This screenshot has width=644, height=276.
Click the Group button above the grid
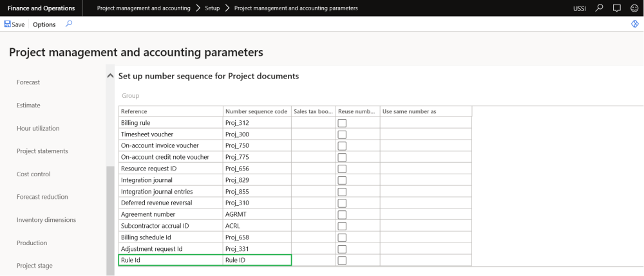tap(130, 96)
